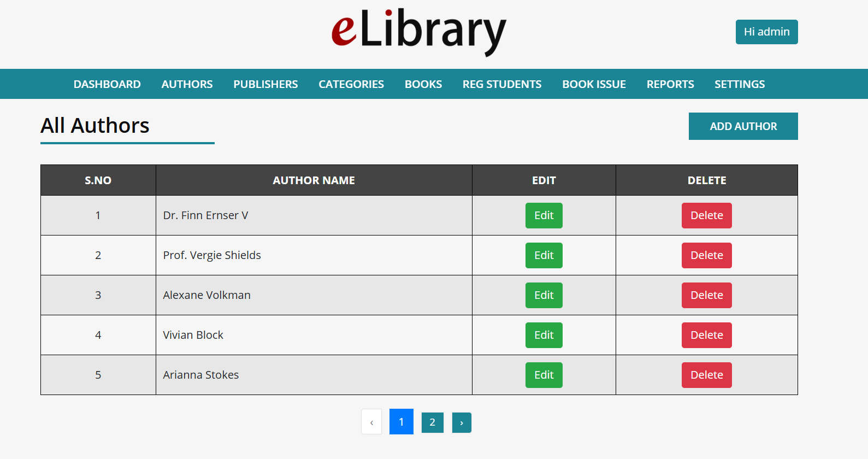868x459 pixels.
Task: Delete author Prof. Vergie Shields
Action: point(706,255)
